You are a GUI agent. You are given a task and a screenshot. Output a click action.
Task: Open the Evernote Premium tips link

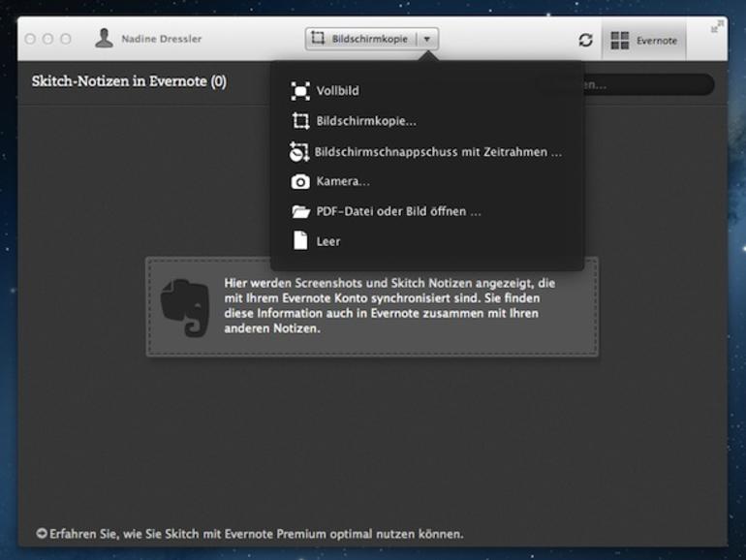(256, 534)
